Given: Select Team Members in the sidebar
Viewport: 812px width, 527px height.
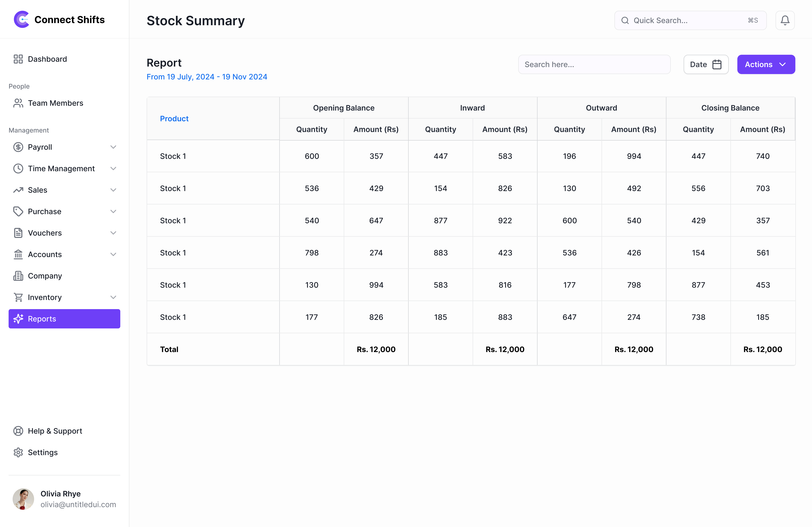Looking at the screenshot, I should tap(55, 103).
